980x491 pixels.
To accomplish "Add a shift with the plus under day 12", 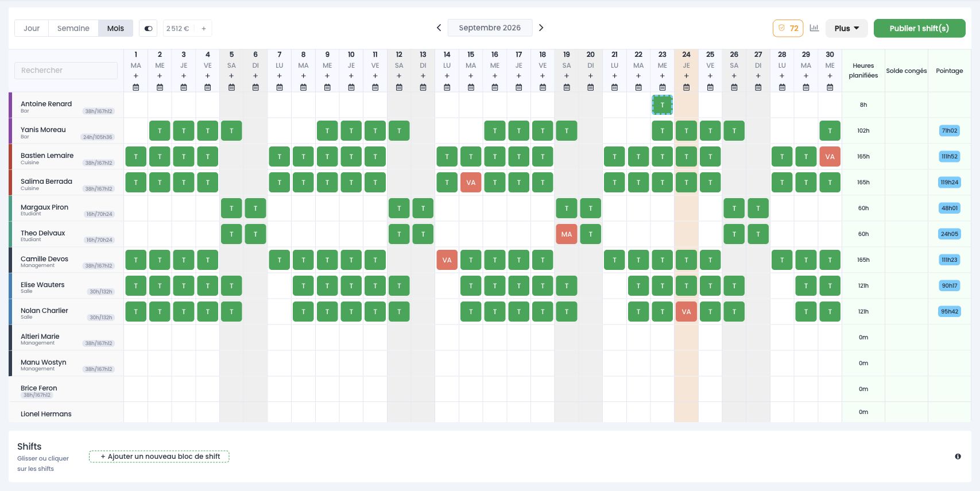I will click(399, 76).
